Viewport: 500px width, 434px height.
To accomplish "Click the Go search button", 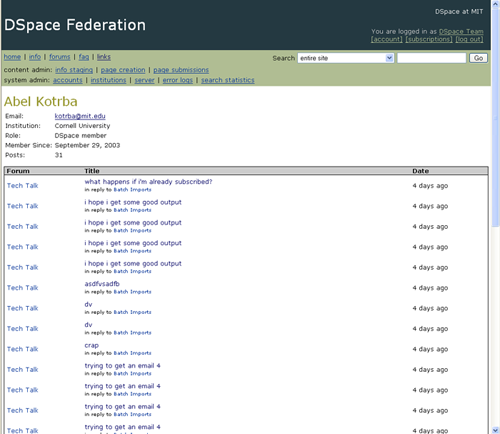I will pyautogui.click(x=478, y=58).
